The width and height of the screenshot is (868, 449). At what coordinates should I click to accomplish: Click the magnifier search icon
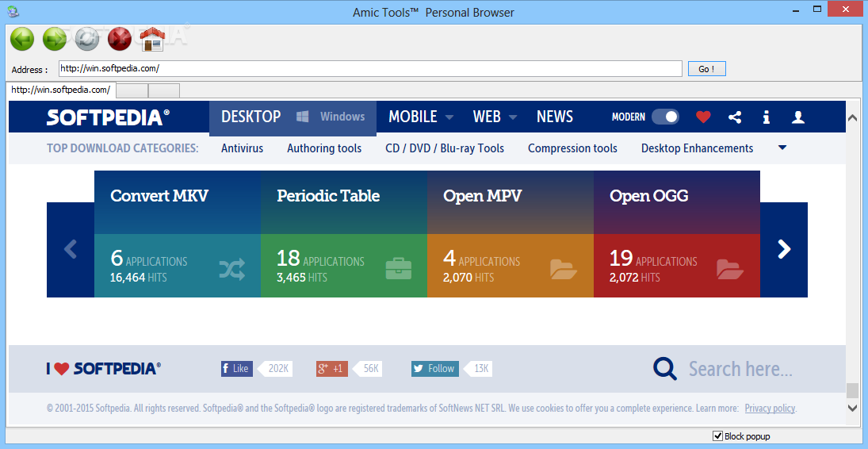click(665, 369)
